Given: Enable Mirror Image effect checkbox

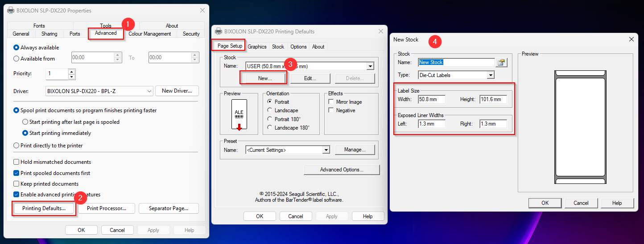Looking at the screenshot, I should (331, 102).
